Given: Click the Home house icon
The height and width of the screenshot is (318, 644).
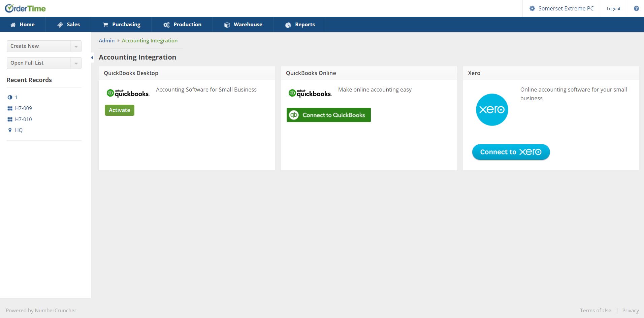Looking at the screenshot, I should tap(13, 25).
